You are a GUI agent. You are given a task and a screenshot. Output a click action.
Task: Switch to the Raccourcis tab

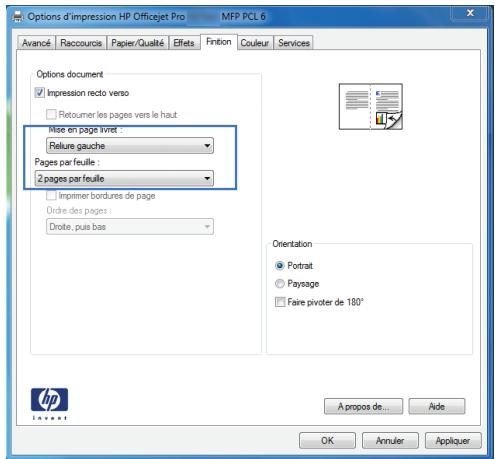pyautogui.click(x=81, y=43)
